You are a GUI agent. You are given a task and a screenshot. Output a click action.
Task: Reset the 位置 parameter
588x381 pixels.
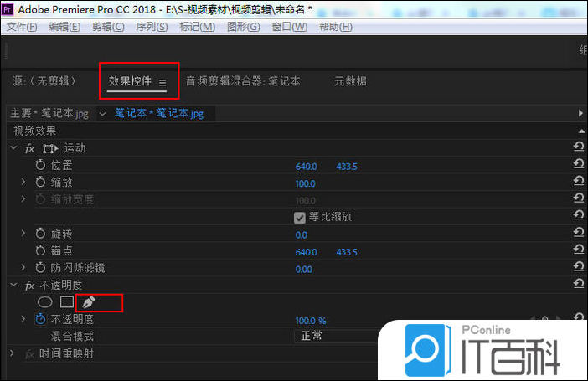579,163
